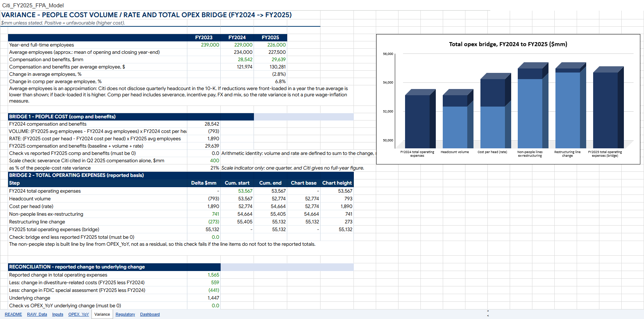Image resolution: width=644 pixels, height=319 pixels.
Task: Click the 239,000 year-end employees value
Action: click(210, 45)
